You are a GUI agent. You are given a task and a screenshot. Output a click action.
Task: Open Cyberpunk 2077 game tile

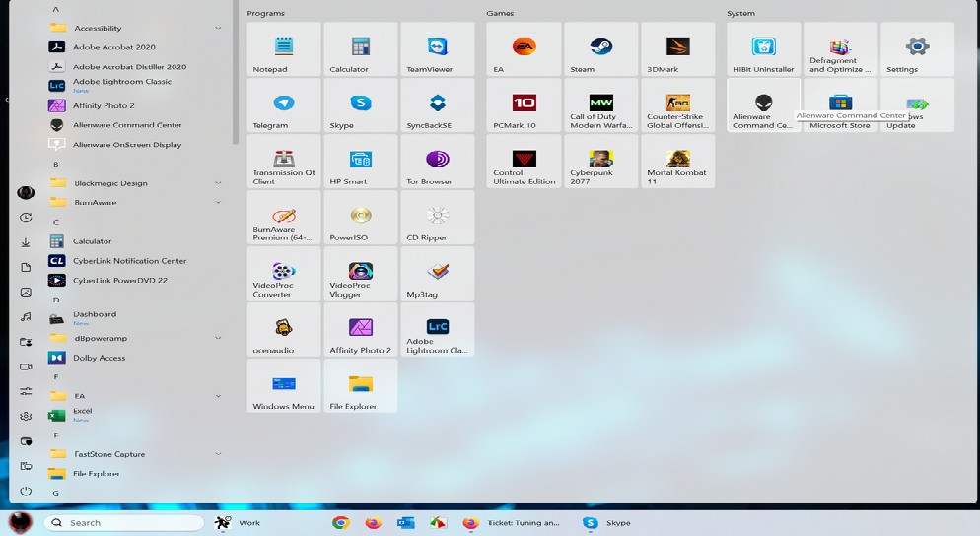[601, 163]
